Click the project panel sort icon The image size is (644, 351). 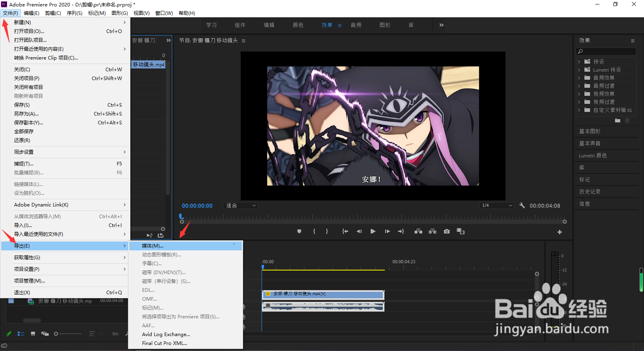[92, 334]
